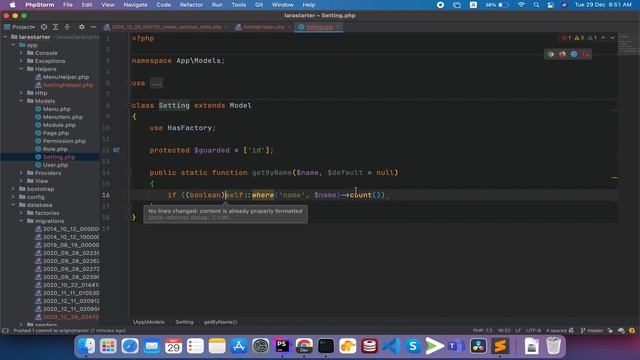
Task: Open file in Chrome browser icon in editor
Action: point(551,54)
